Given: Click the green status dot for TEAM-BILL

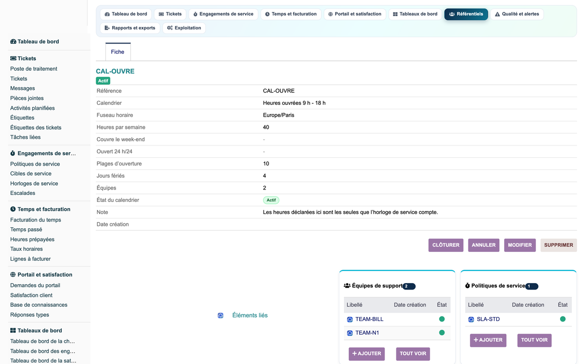Looking at the screenshot, I should point(442,319).
